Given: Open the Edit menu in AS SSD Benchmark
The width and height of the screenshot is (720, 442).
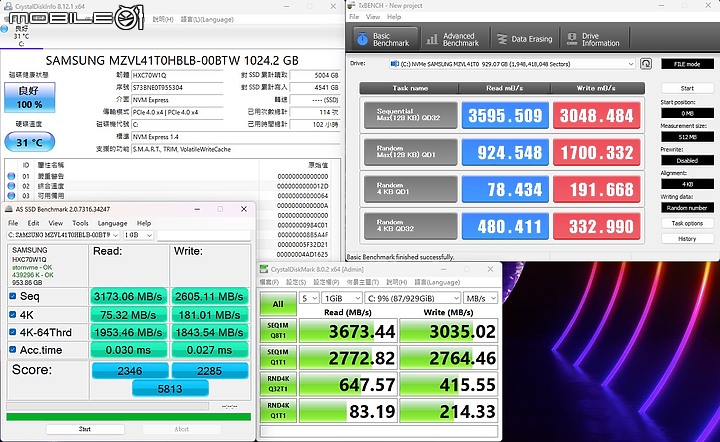Looking at the screenshot, I should 34,223.
